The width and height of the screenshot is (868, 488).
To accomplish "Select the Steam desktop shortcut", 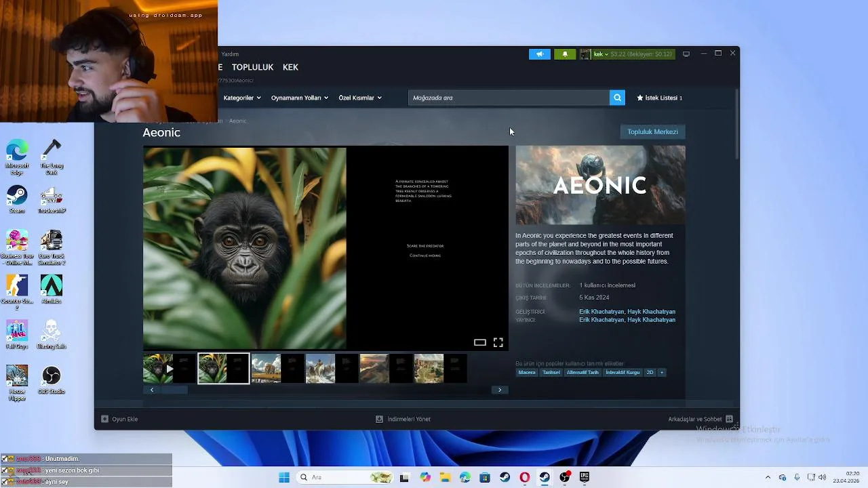I will 17,200.
